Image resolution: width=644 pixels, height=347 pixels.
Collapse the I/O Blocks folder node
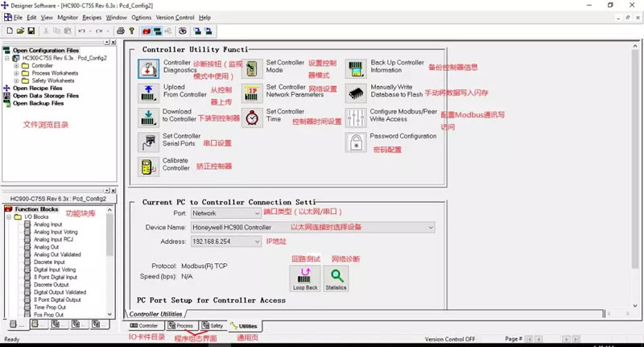point(9,217)
